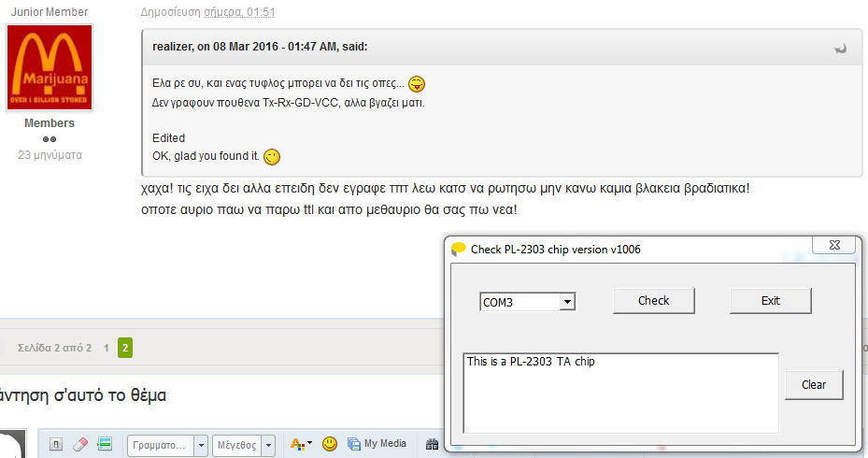This screenshot has height=458, width=868.
Task: Open the Γραμματο font family dropdown
Action: click(168, 445)
